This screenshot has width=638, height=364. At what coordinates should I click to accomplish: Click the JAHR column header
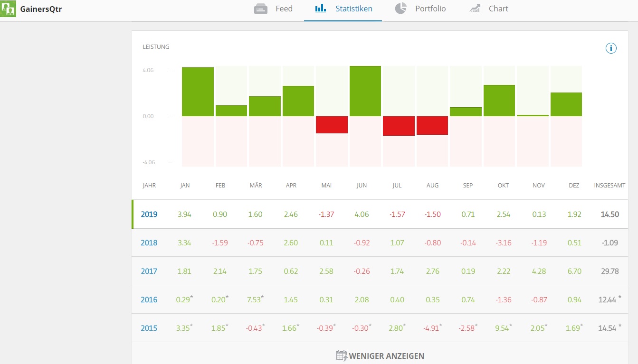pos(149,186)
